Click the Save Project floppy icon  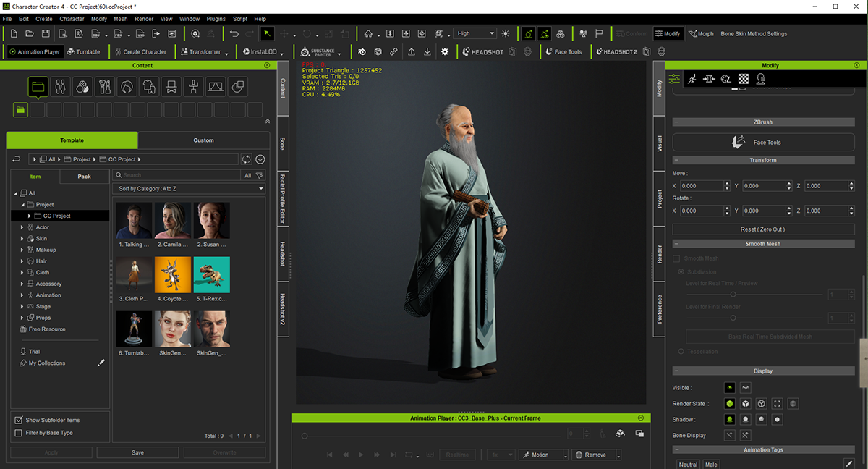coord(46,33)
